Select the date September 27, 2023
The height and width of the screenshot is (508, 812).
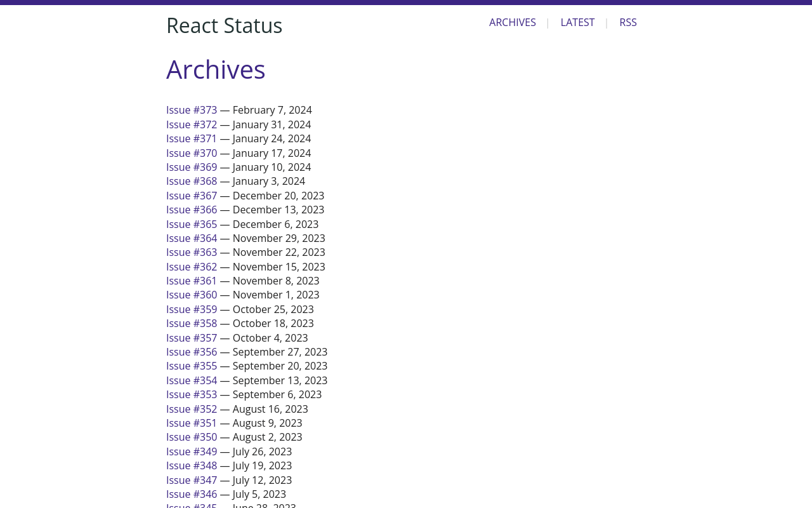(280, 352)
